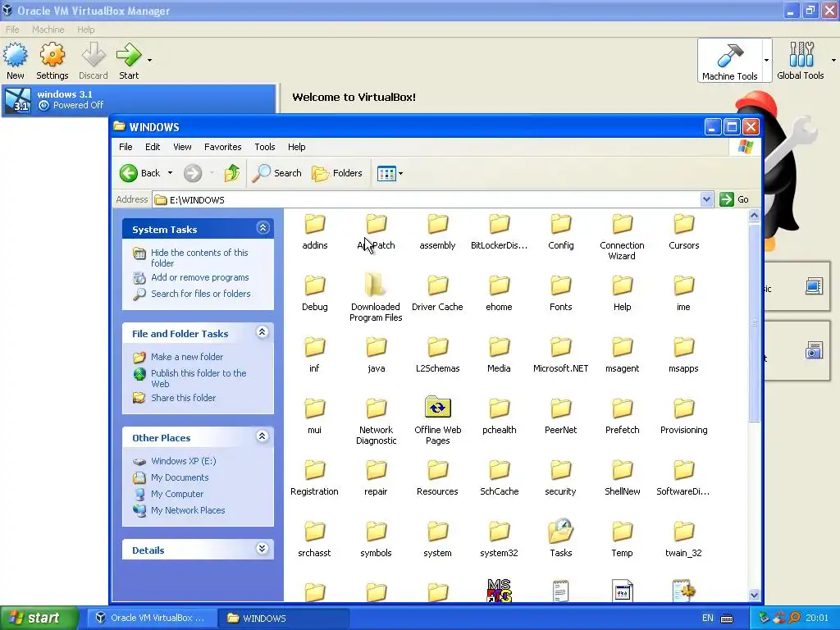The height and width of the screenshot is (630, 840).
Task: Select the twain_32 folder
Action: click(683, 540)
